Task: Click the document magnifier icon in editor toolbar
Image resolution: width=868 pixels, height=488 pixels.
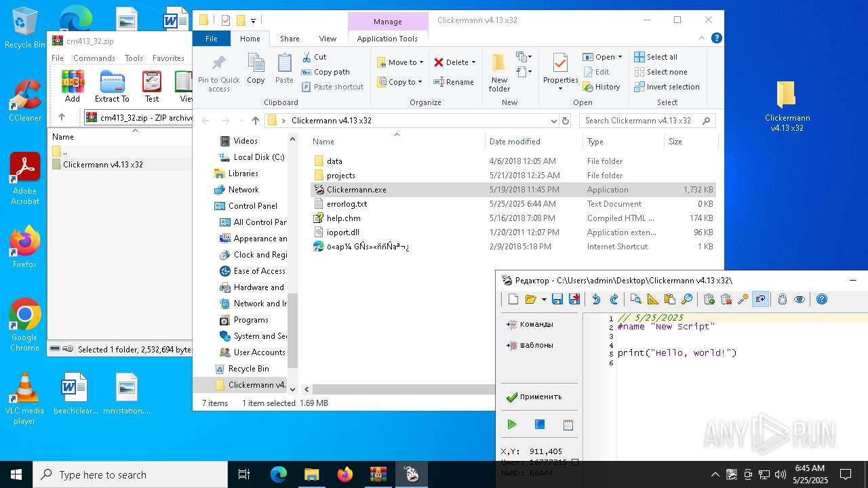Action: [635, 300]
